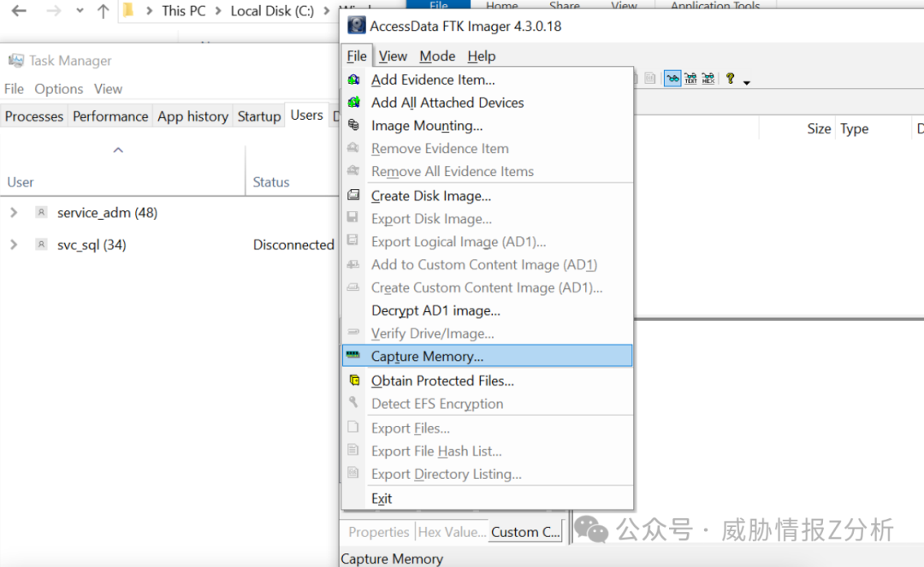
Task: Click the Create Disk Image icon
Action: click(x=355, y=196)
